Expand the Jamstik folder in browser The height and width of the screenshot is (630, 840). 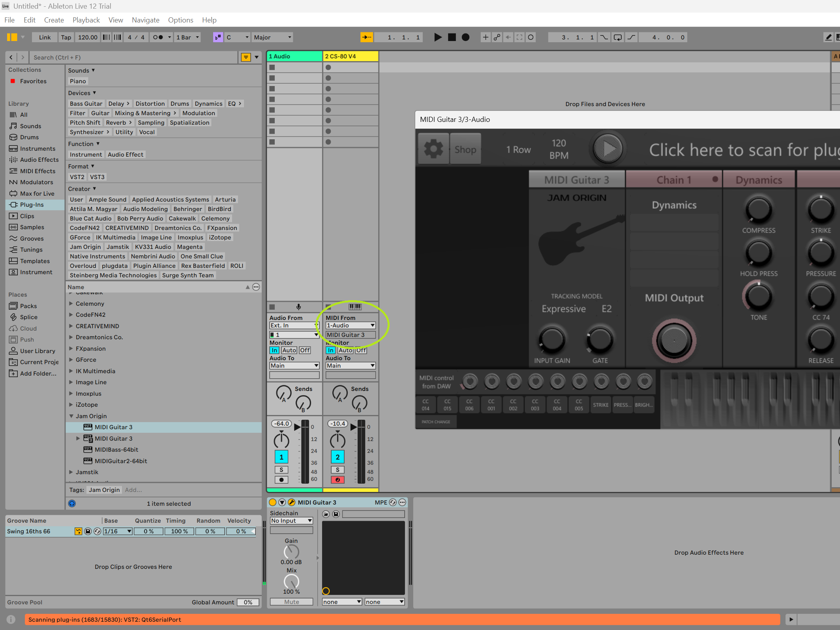pyautogui.click(x=71, y=472)
